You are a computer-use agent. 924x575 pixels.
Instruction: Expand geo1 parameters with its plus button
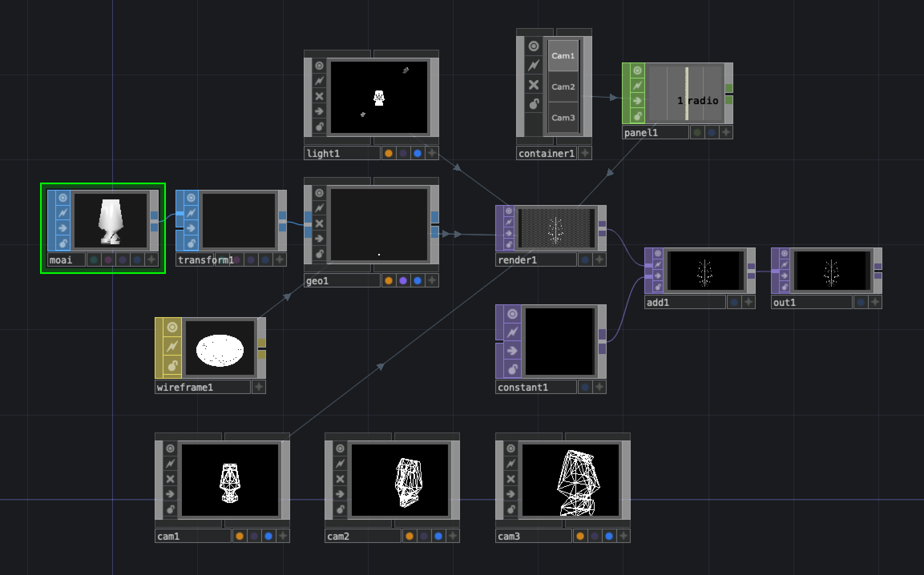pos(432,281)
